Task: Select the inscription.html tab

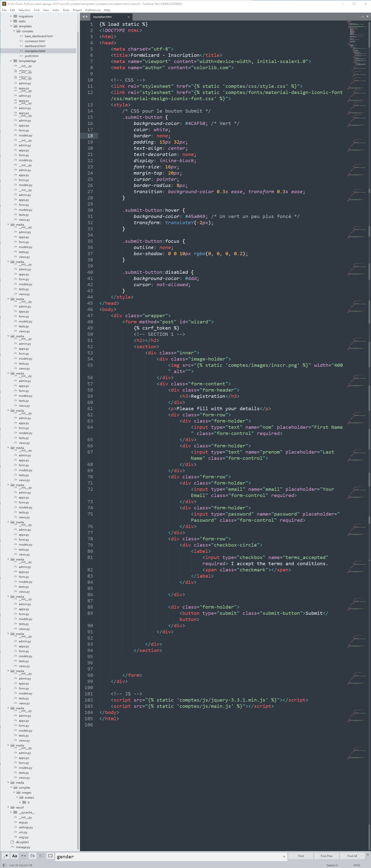Action: [x=111, y=17]
